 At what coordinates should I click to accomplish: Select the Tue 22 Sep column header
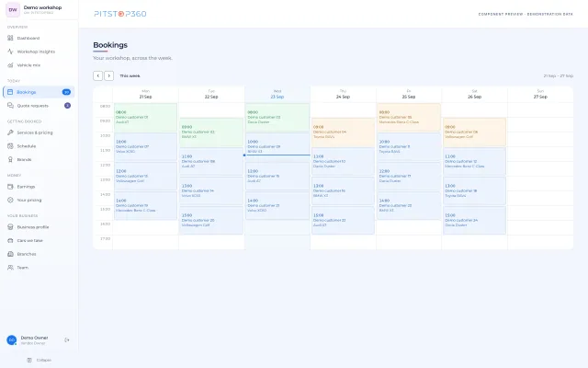[x=211, y=94]
